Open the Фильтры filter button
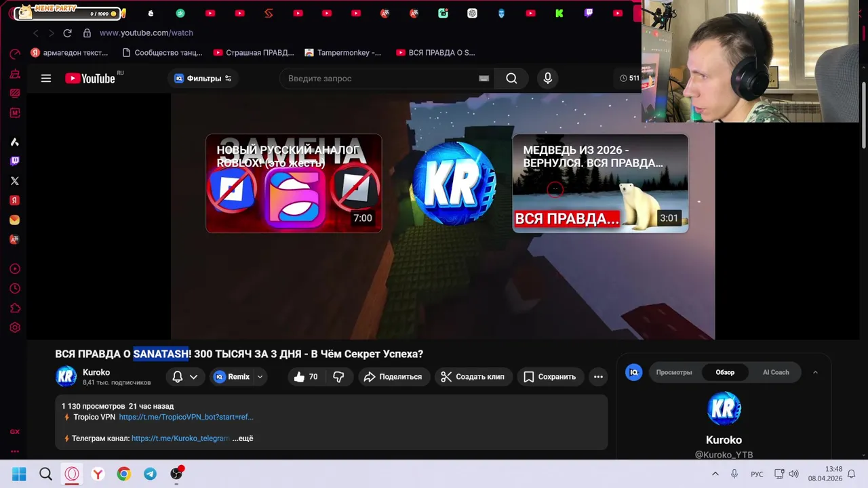Viewport: 868px width, 488px height. pyautogui.click(x=203, y=79)
